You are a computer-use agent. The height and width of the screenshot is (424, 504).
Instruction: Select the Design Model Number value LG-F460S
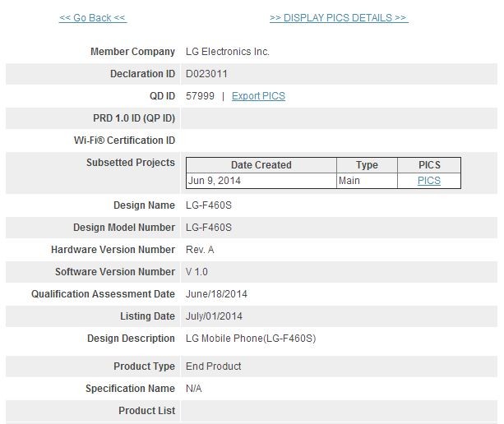[x=209, y=228]
